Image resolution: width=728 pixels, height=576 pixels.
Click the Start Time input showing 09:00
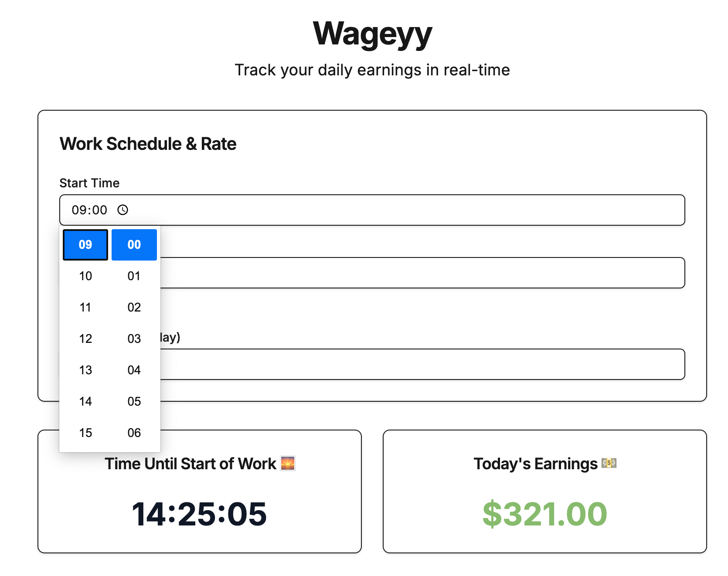pos(305,210)
